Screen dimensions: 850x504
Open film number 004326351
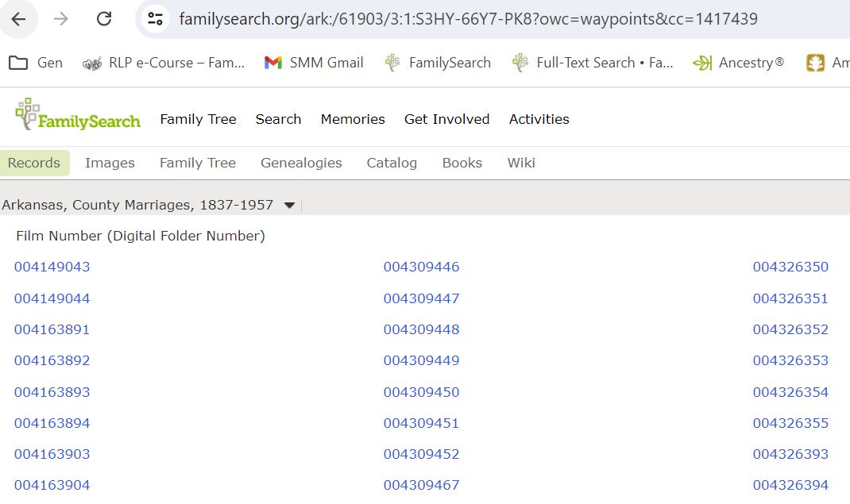[790, 298]
